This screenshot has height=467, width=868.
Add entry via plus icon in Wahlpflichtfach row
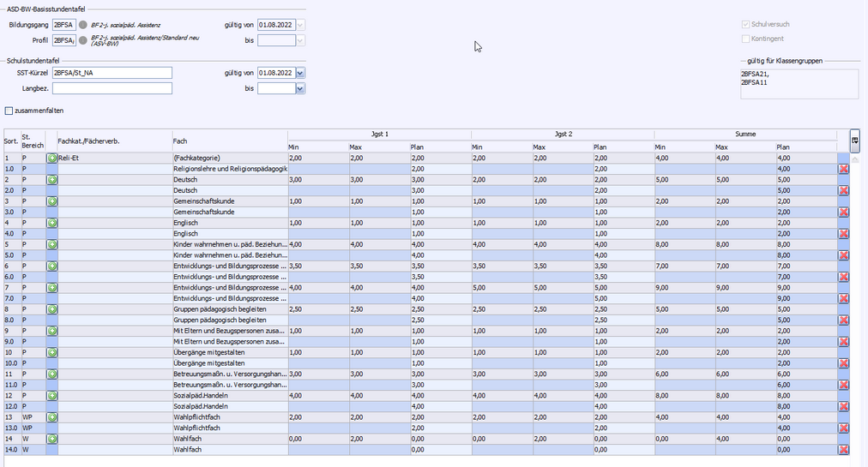coord(51,416)
